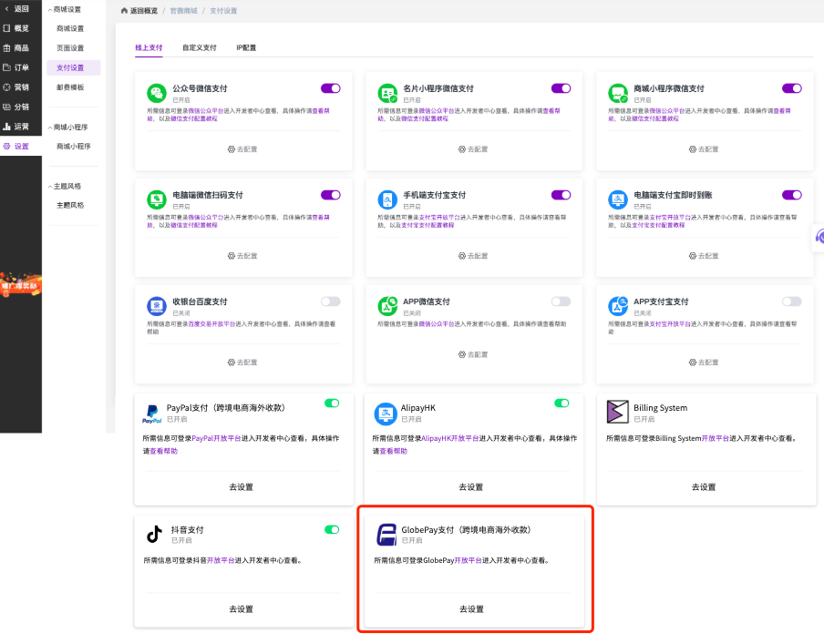This screenshot has height=644, width=824.
Task: Toggle off 商城小程序微信支付 switch
Action: [791, 88]
